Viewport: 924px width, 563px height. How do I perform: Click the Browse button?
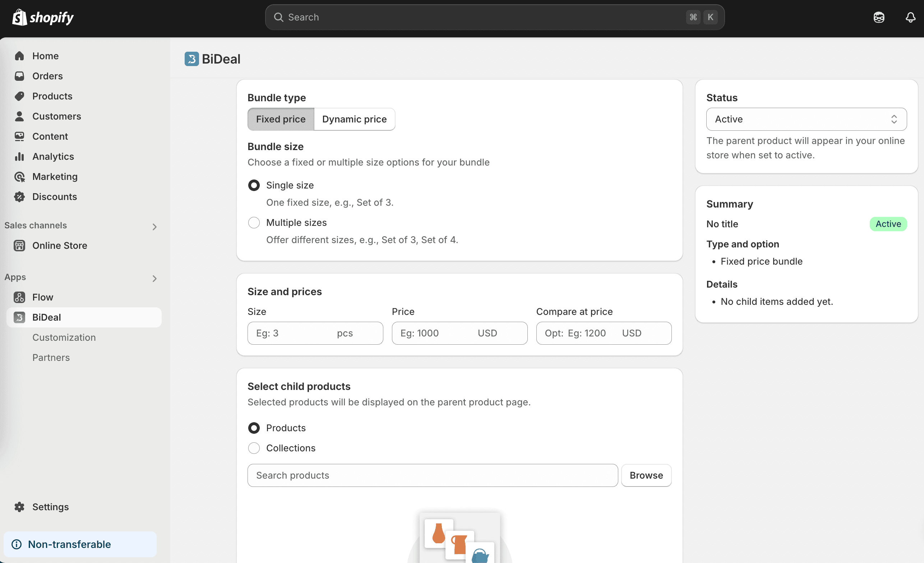point(646,475)
